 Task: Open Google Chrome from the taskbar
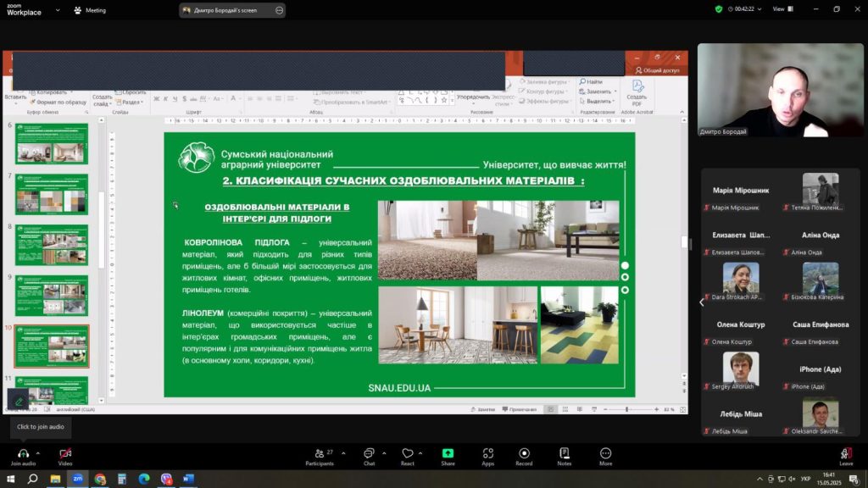point(100,479)
